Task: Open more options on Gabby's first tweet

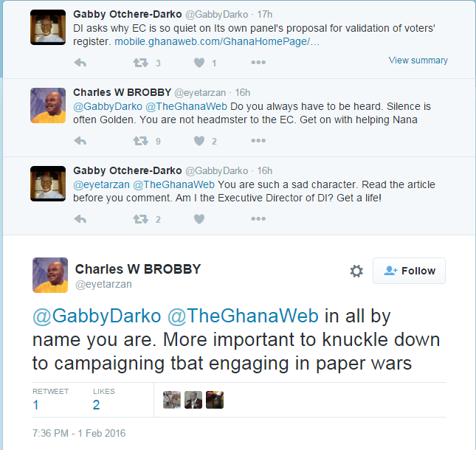Action: (x=258, y=63)
